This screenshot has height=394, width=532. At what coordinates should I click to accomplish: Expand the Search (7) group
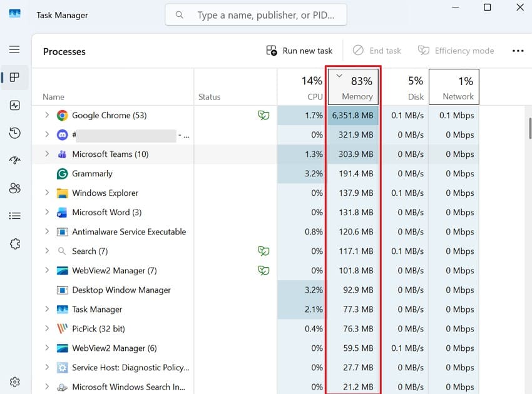(x=47, y=251)
